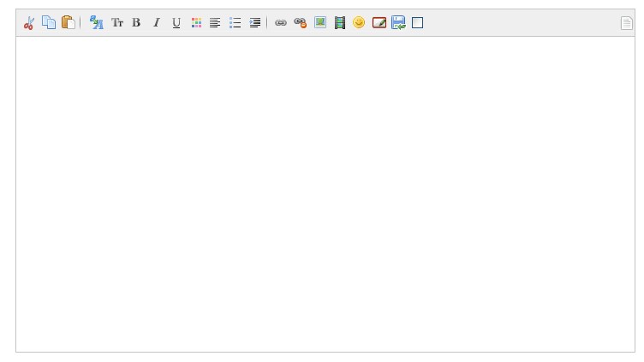Click the empty square box icon

[x=417, y=22]
